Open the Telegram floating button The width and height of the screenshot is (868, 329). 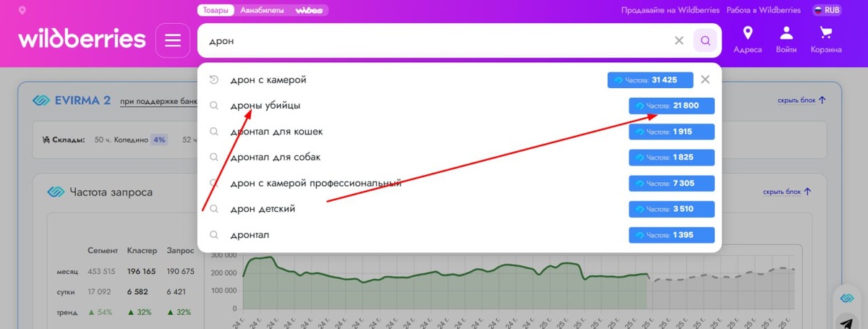846,322
